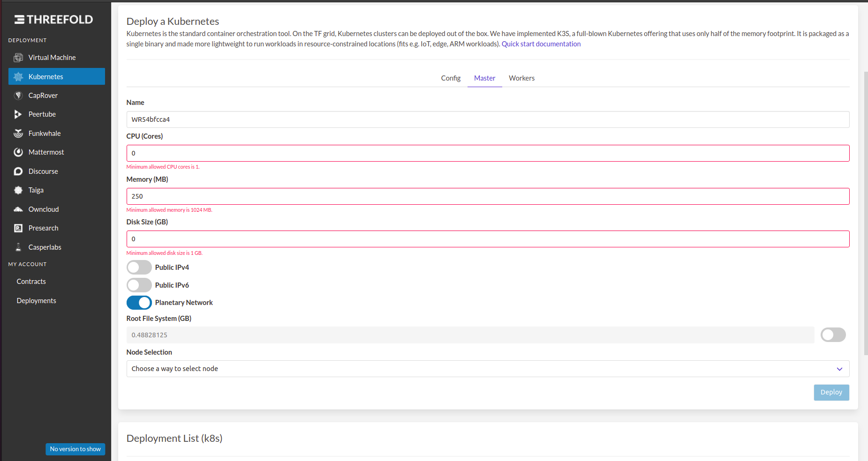Screen dimensions: 868x461
Task: Click the Name field containing WR54bfcca4
Action: pyautogui.click(x=488, y=119)
